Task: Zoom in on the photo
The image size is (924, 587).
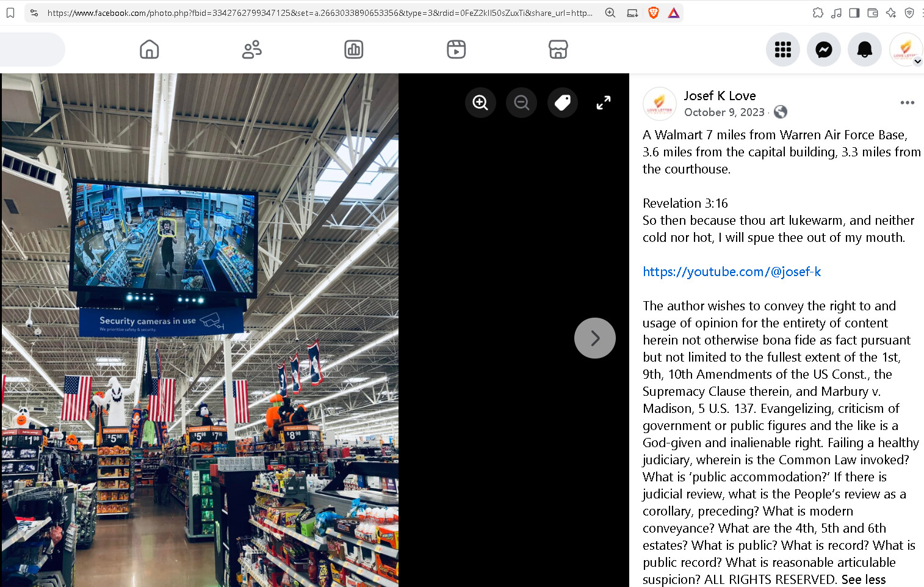Action: click(480, 103)
